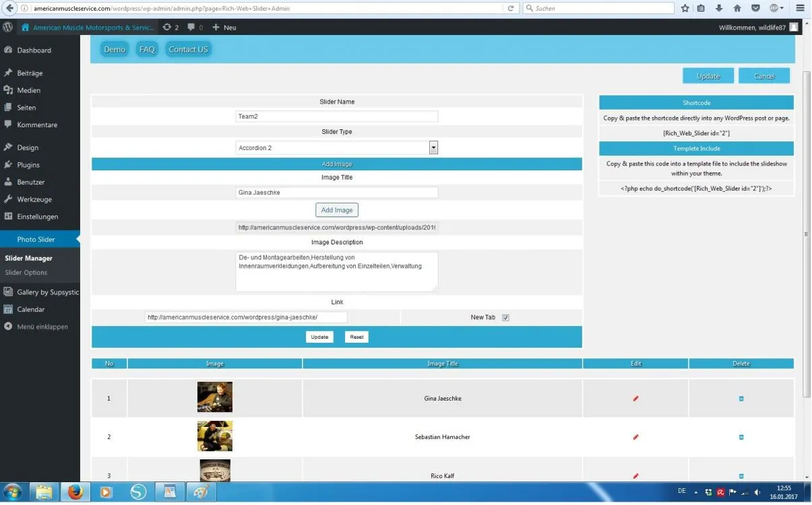Click the red edit pencil for Gina Jaeschke
The width and height of the screenshot is (812, 505).
tap(635, 399)
